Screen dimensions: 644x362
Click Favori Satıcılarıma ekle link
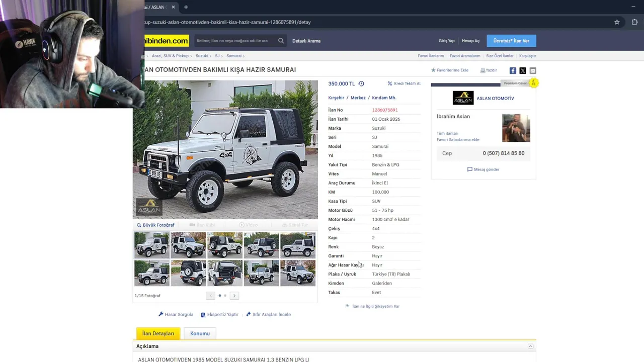458,140
